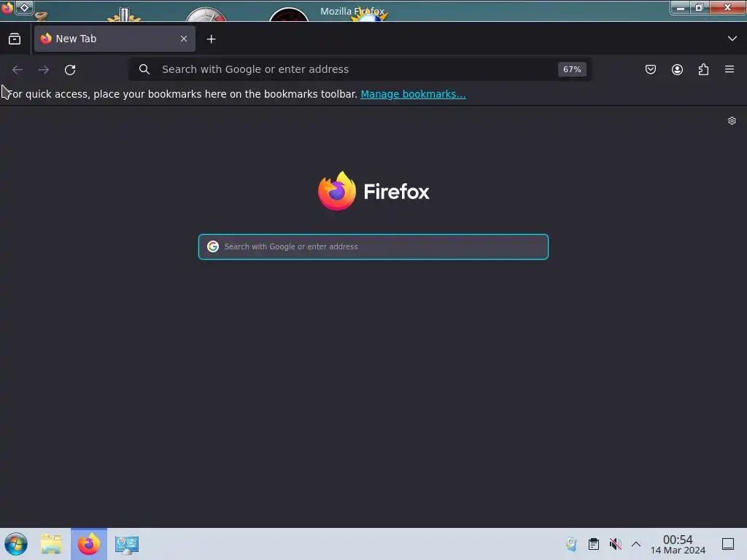
Task: Launch the file manager from taskbar
Action: [x=51, y=544]
